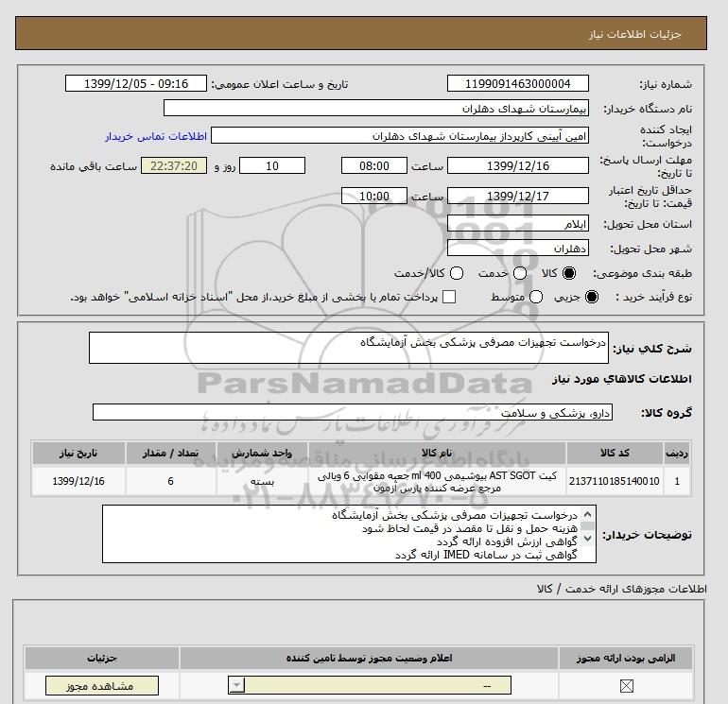Click the AST SGOT kit product name cell

(437, 481)
